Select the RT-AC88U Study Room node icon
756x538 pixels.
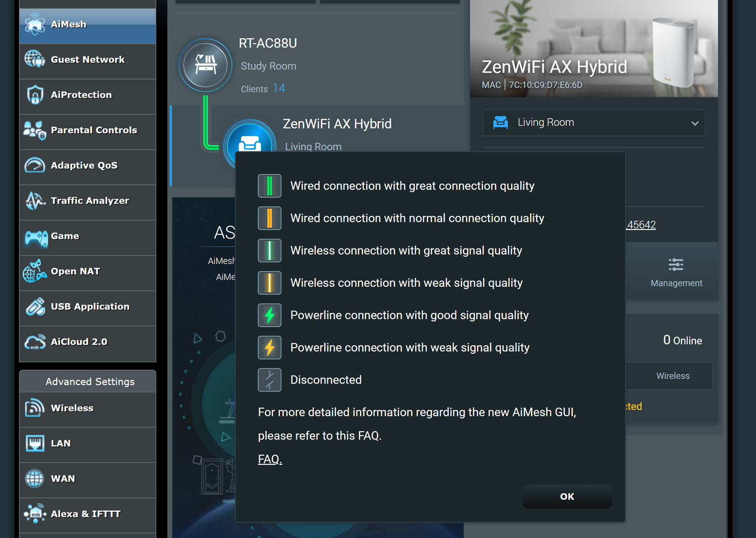206,65
